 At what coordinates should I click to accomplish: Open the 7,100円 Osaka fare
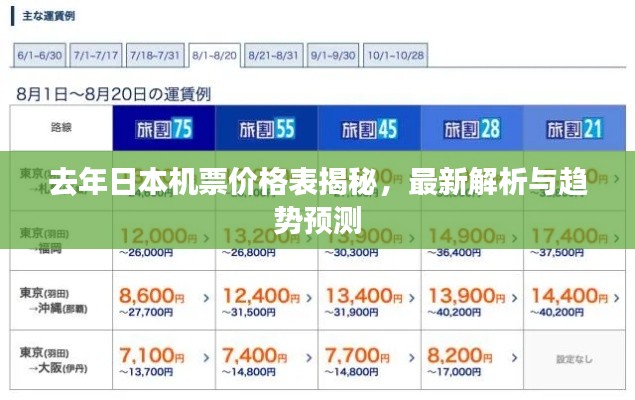click(x=151, y=356)
